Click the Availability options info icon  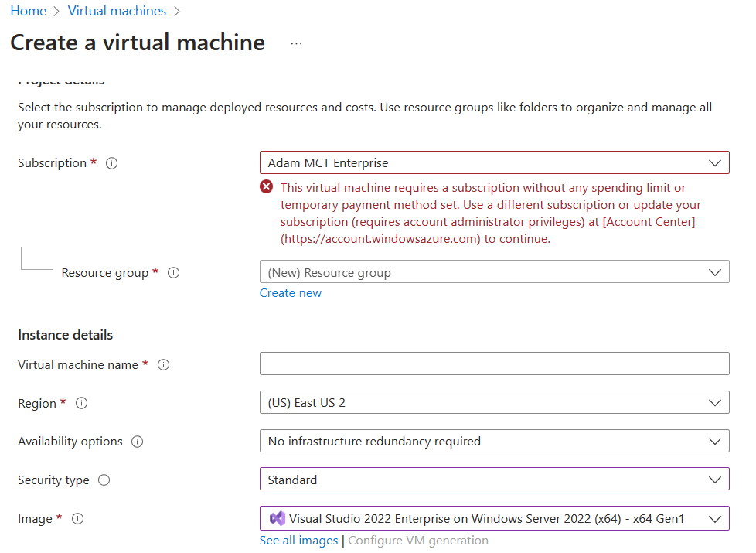[x=138, y=442]
